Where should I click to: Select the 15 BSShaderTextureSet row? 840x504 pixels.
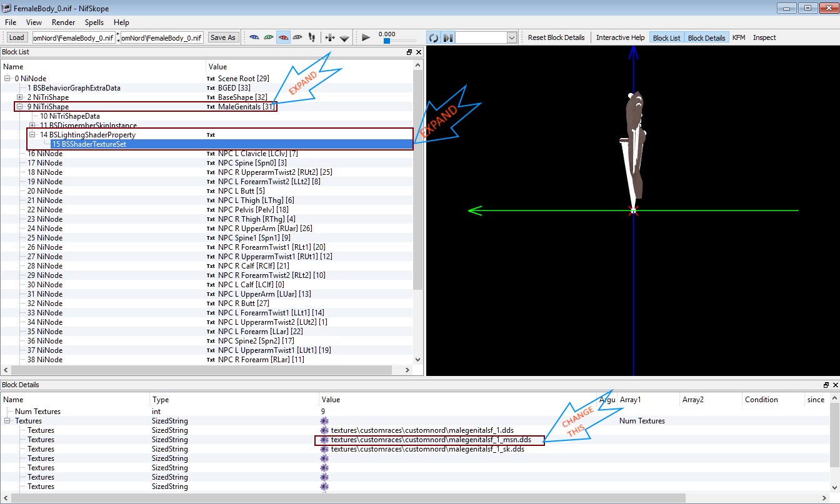click(x=232, y=144)
